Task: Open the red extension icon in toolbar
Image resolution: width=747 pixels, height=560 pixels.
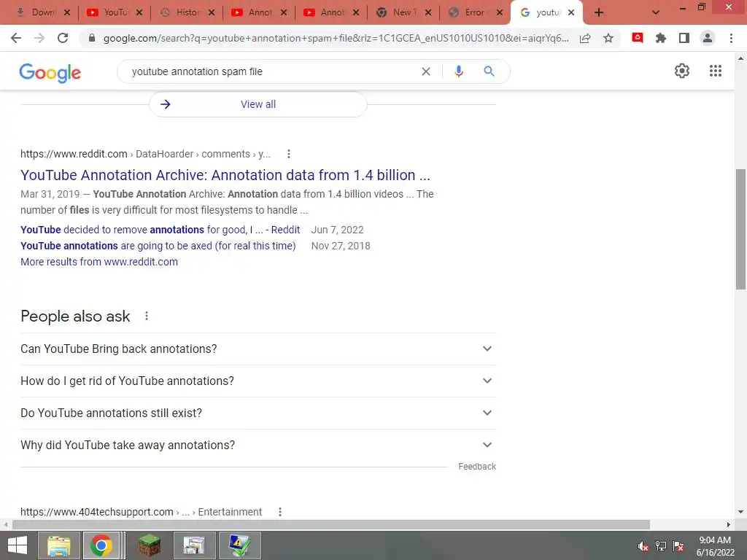Action: point(638,38)
